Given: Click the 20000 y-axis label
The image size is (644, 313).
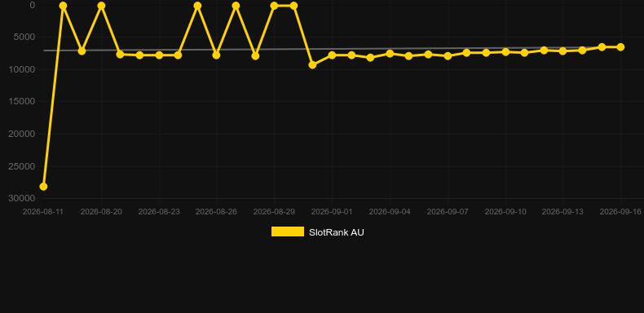Looking at the screenshot, I should click(x=22, y=134).
